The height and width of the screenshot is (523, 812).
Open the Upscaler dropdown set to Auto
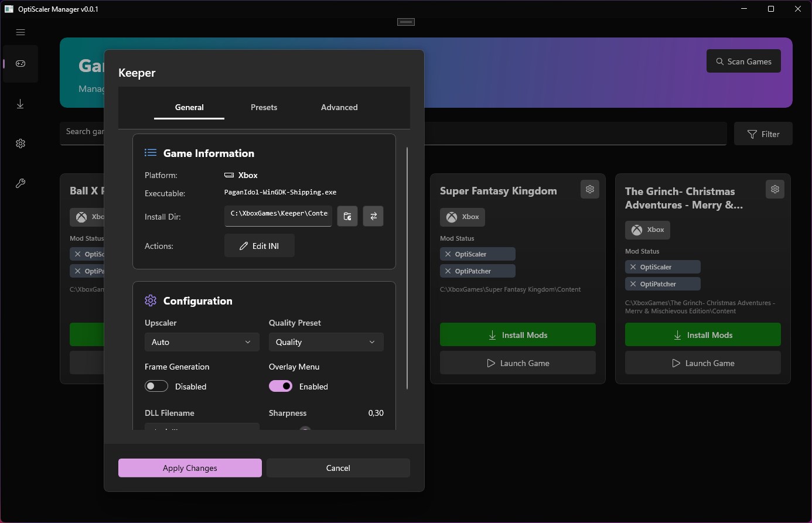tap(201, 342)
